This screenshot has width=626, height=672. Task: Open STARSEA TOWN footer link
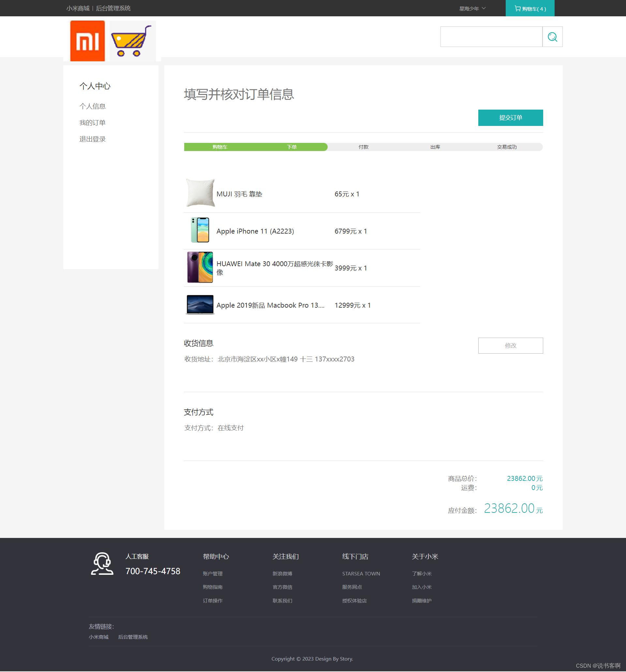[361, 573]
